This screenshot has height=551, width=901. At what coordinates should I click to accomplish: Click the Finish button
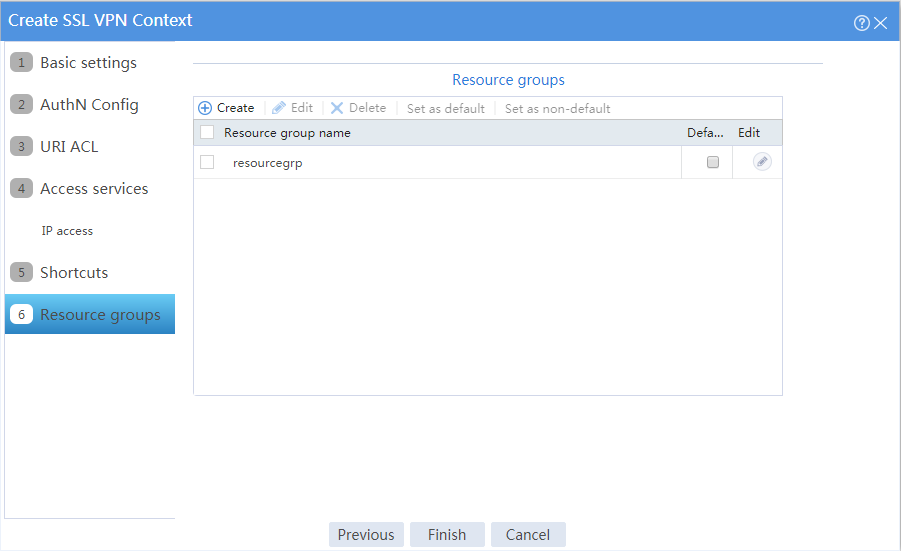point(447,535)
